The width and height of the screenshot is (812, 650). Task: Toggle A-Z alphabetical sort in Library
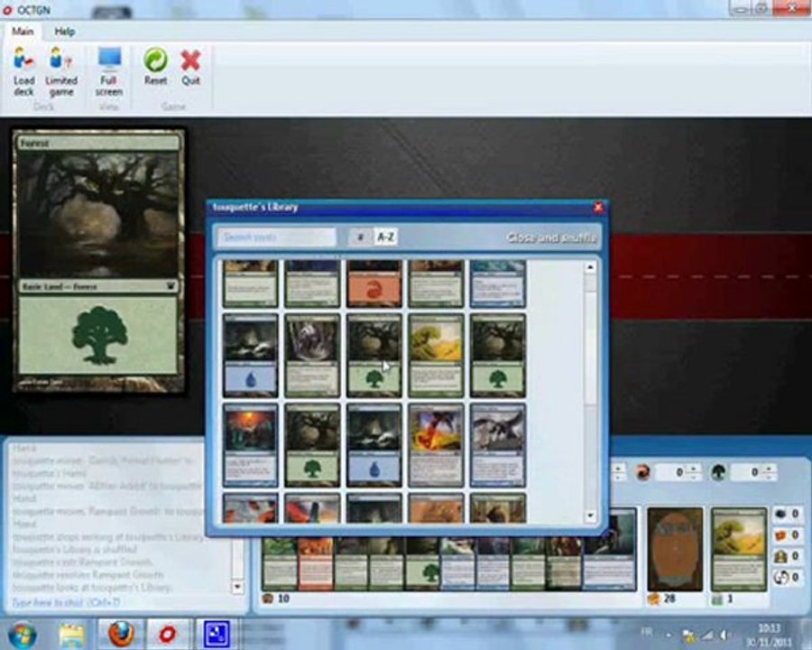[385, 237]
